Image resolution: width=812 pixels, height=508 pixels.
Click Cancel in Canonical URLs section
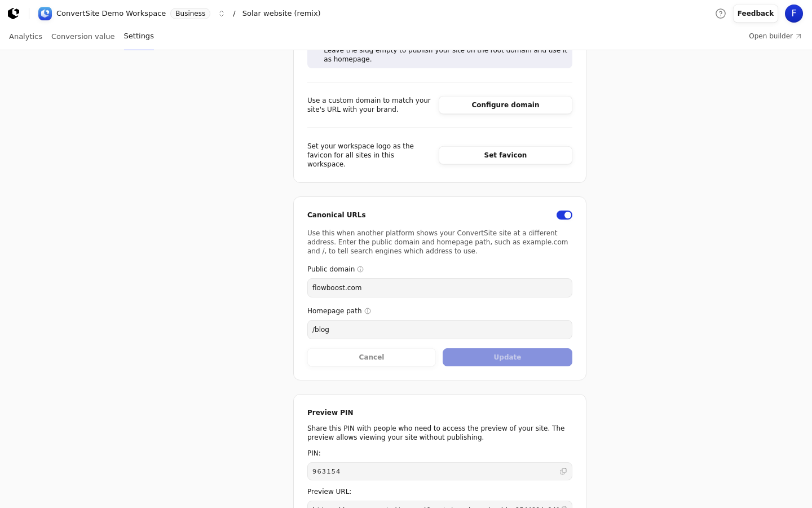click(372, 357)
